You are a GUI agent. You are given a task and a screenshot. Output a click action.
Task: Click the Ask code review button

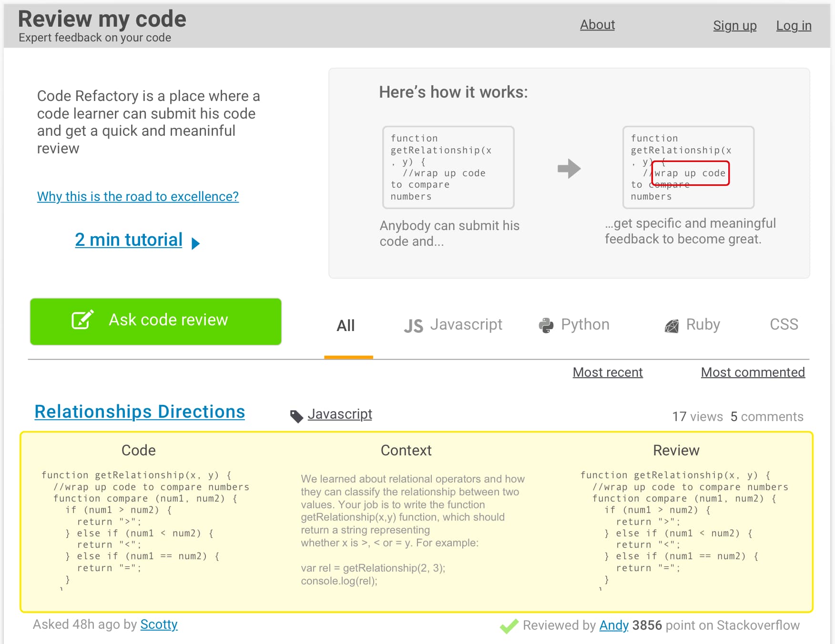(156, 322)
